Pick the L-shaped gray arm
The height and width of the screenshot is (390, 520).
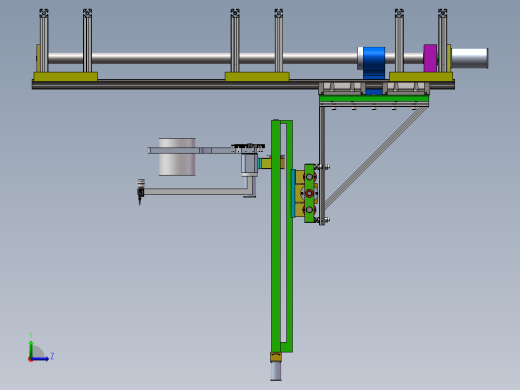click(198, 191)
